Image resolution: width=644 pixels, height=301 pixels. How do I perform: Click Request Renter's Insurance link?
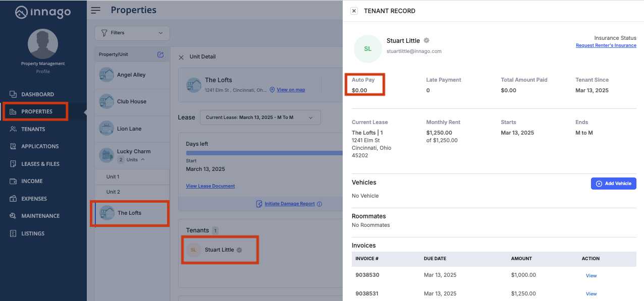(x=606, y=45)
